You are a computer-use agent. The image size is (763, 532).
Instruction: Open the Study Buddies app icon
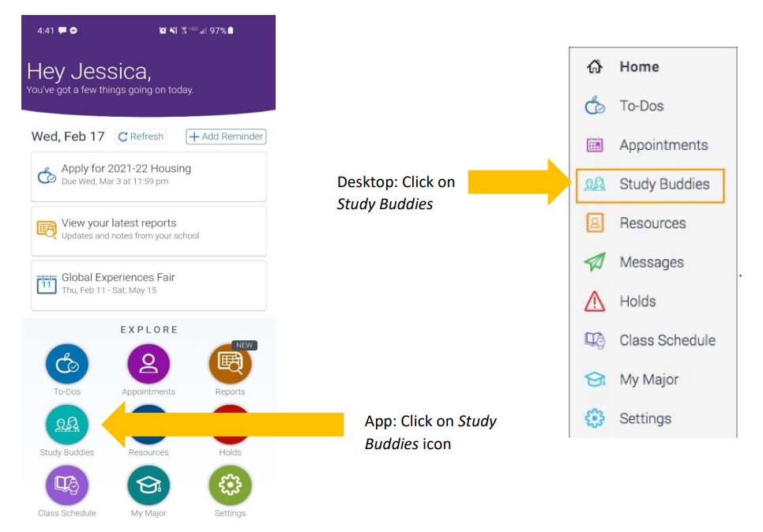click(x=67, y=425)
